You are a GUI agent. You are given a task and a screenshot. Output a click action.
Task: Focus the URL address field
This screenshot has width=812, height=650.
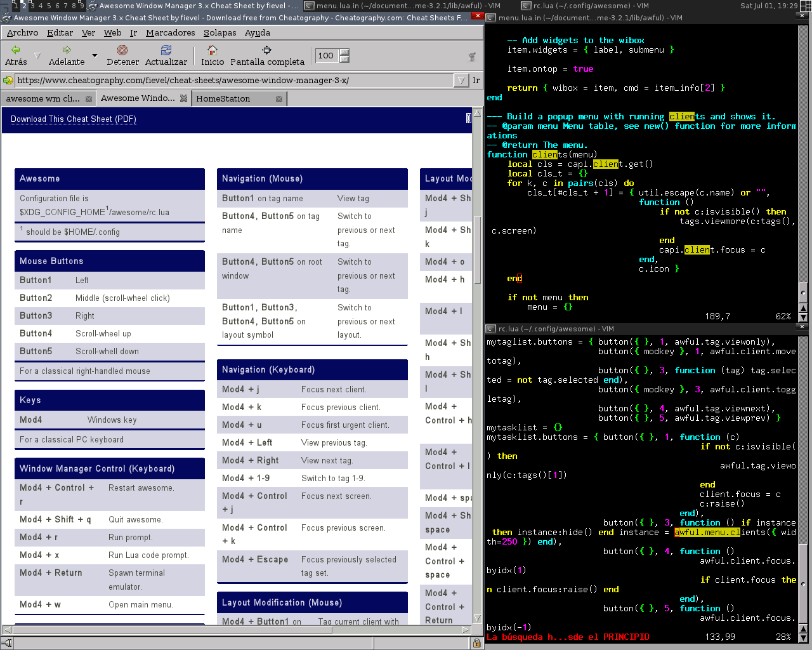(235, 80)
